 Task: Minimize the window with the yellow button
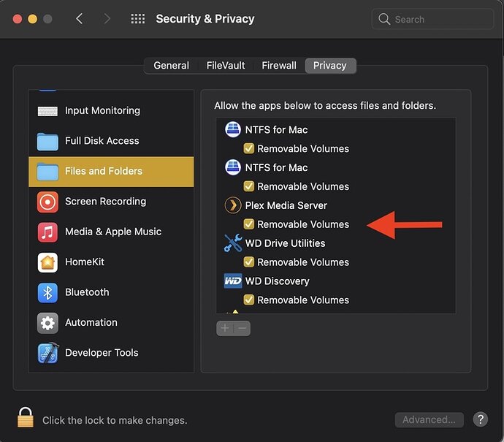(32, 19)
